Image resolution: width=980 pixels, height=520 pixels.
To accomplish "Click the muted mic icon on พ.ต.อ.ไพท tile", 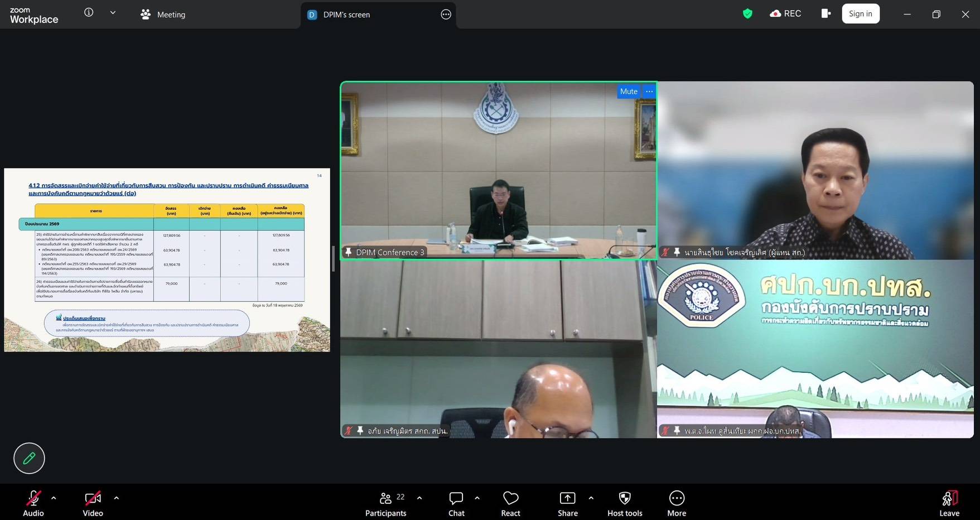I will click(665, 431).
